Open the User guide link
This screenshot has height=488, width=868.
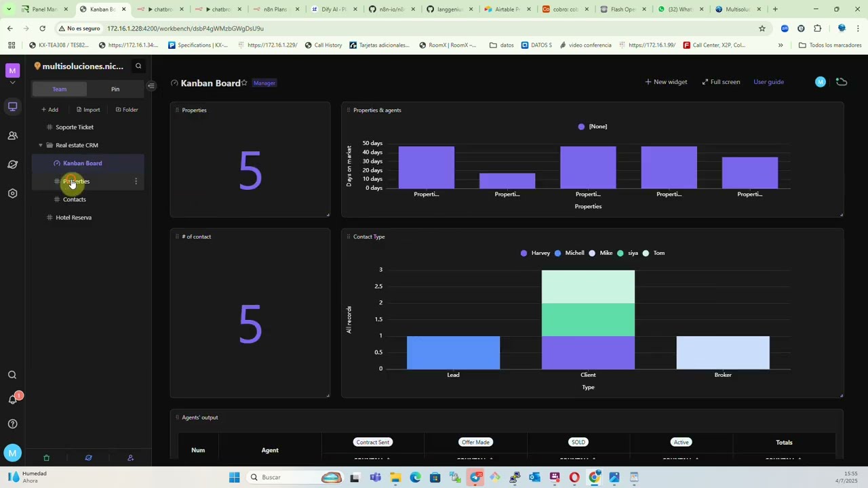[768, 82]
